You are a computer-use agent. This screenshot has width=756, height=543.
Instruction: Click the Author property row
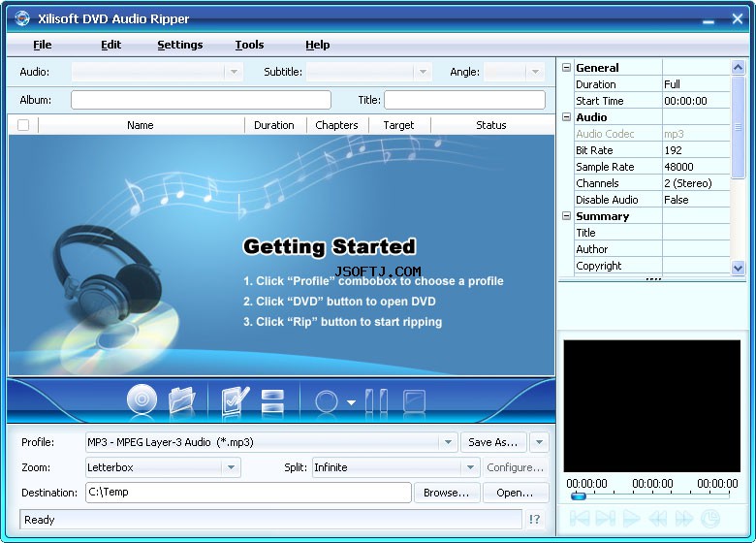pyautogui.click(x=652, y=249)
